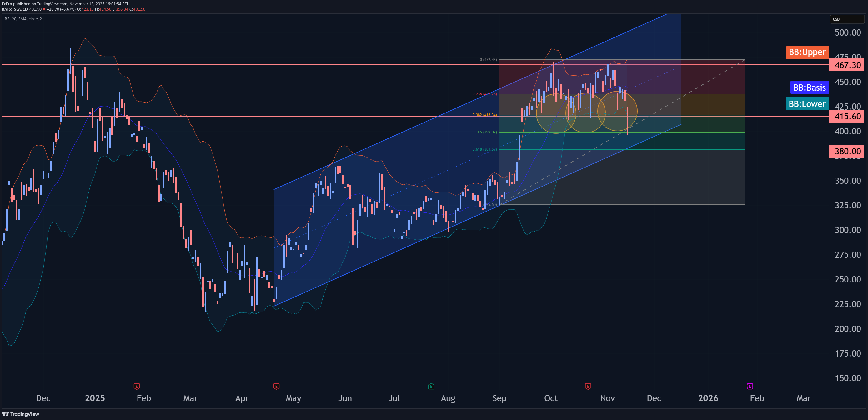
Task: Click the 500.00 mark on the price scale
Action: [x=847, y=33]
